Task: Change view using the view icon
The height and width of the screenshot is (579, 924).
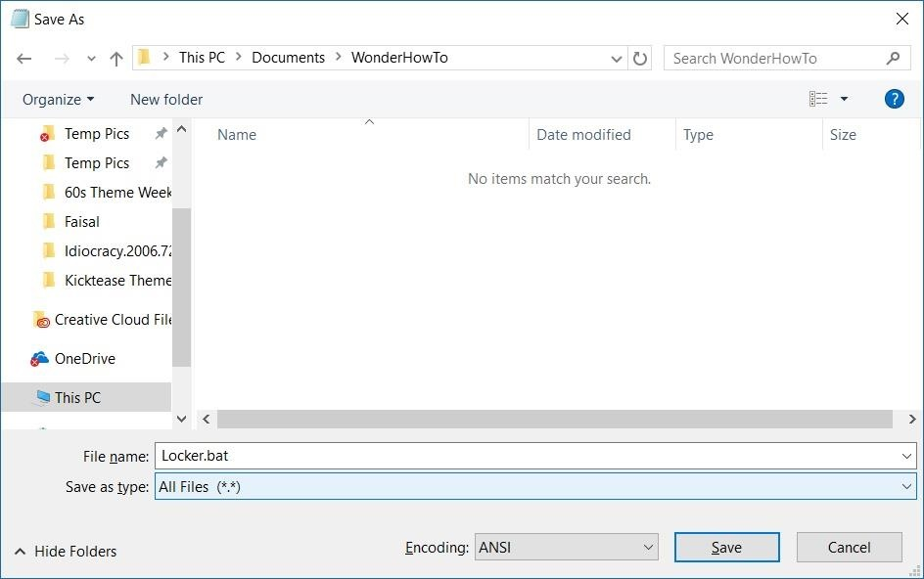Action: coord(818,99)
